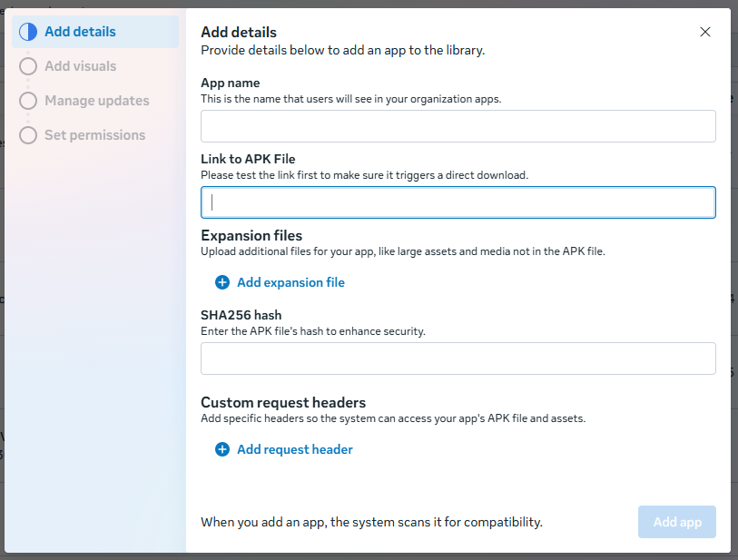Focus the App name text field
Screen dimensions: 738x560
pos(458,126)
